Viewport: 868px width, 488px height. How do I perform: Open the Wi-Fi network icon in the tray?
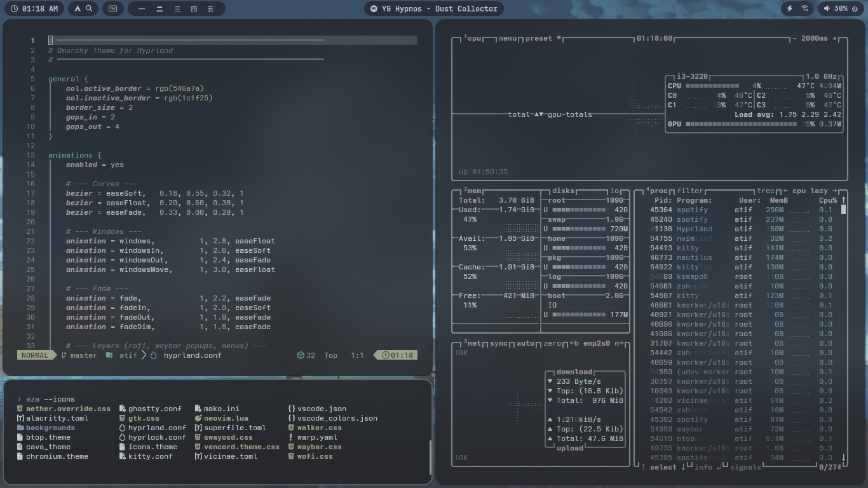[805, 9]
